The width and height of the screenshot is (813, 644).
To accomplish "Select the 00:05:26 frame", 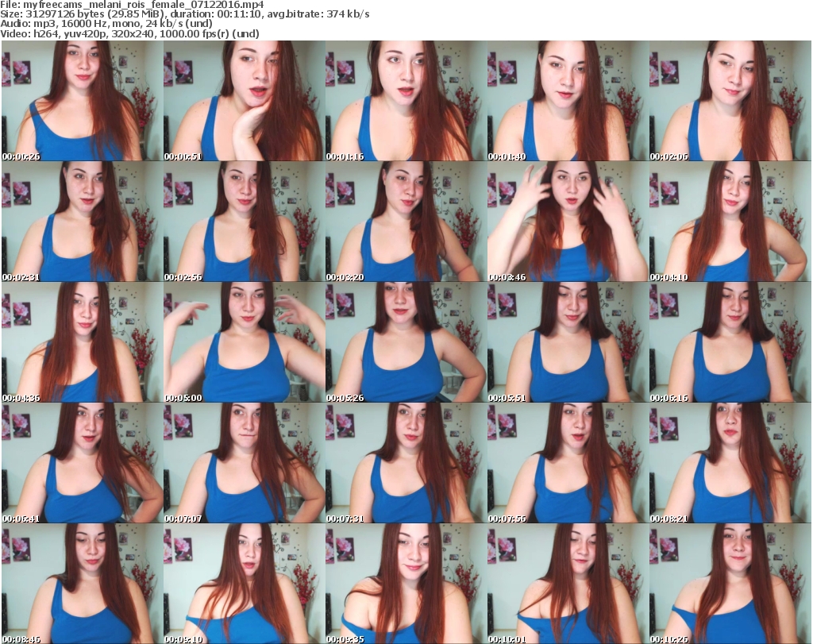I will point(406,342).
